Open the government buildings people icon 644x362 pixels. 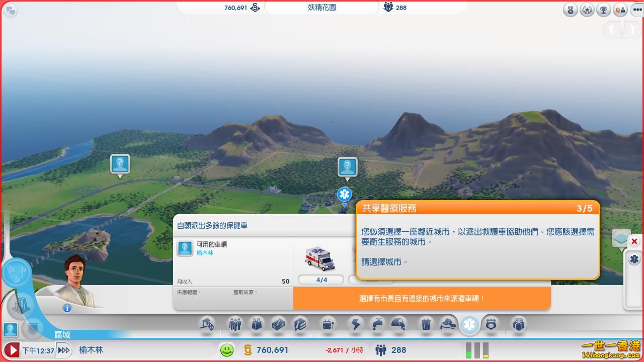click(x=235, y=324)
